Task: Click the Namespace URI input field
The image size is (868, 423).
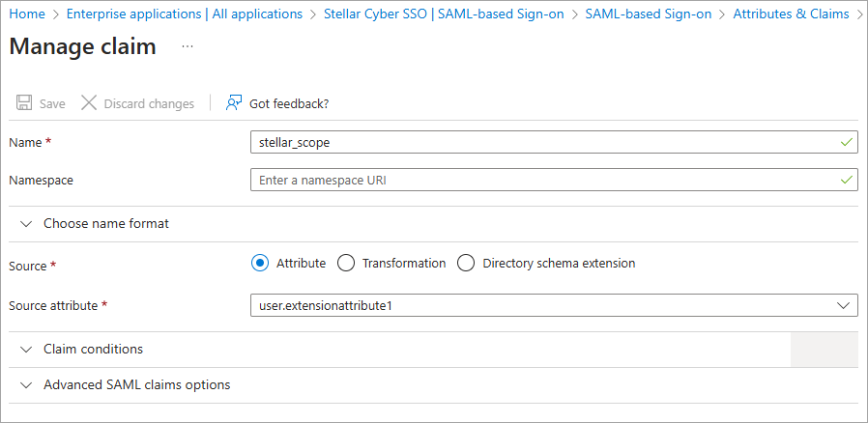Action: (541, 180)
